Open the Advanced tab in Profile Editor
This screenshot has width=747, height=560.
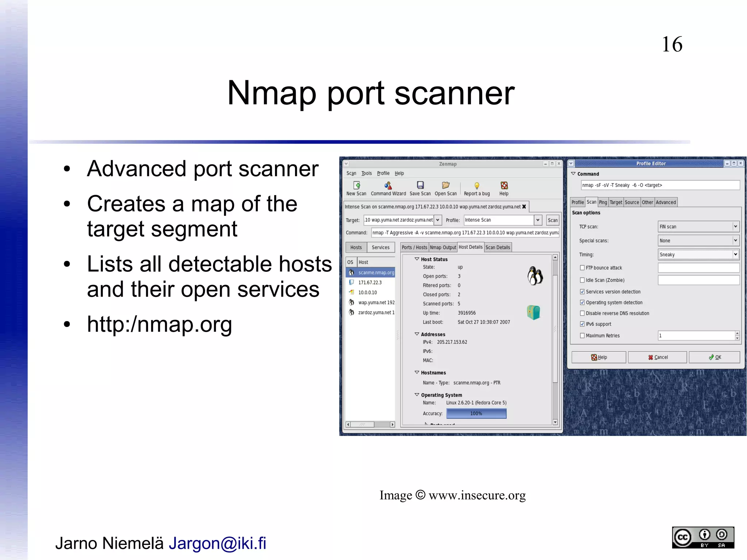[666, 202]
